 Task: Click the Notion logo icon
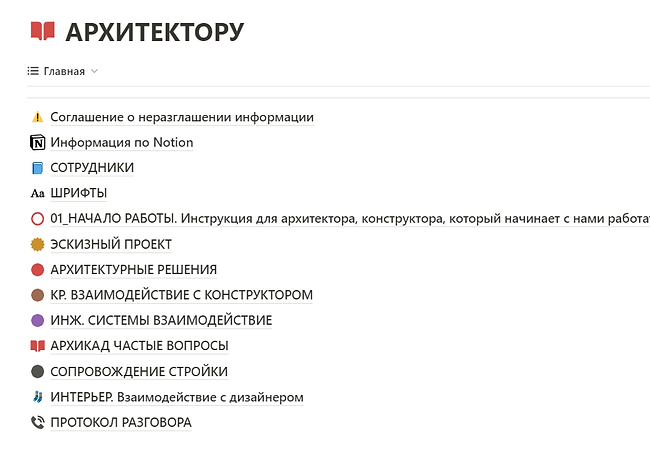click(38, 143)
